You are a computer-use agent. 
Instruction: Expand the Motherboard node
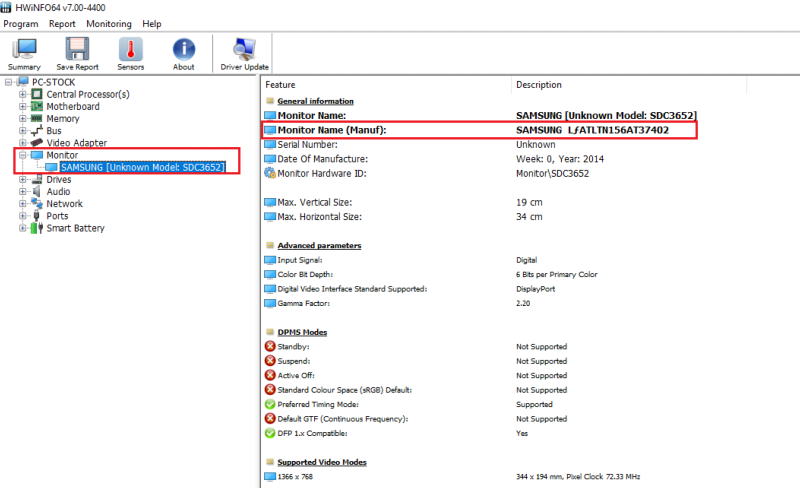tap(22, 106)
